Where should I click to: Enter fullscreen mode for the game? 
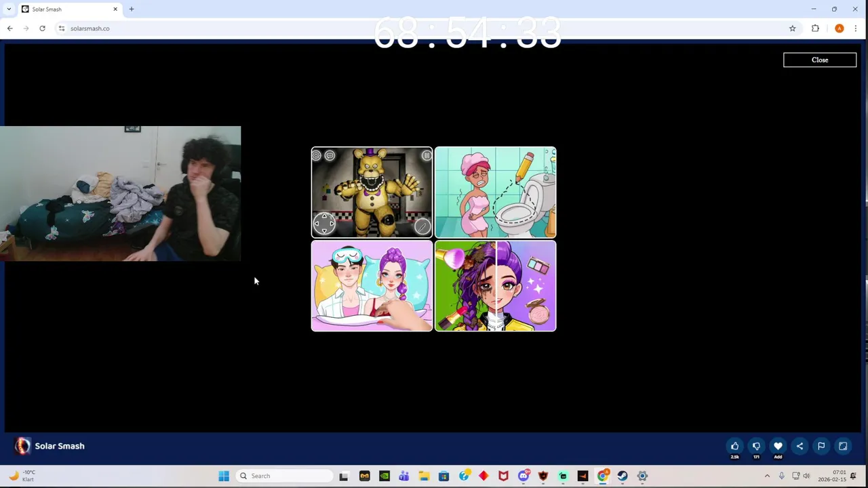coord(843,446)
